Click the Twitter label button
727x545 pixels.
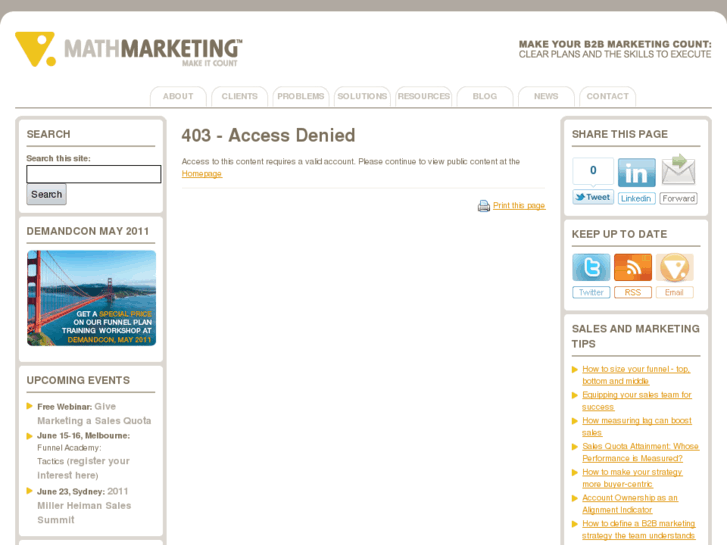point(591,293)
